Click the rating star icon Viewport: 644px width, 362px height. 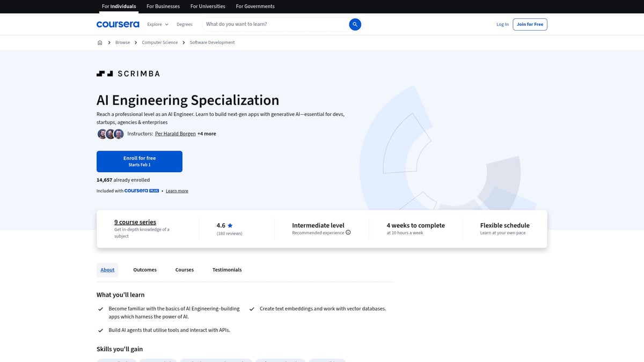point(230,226)
